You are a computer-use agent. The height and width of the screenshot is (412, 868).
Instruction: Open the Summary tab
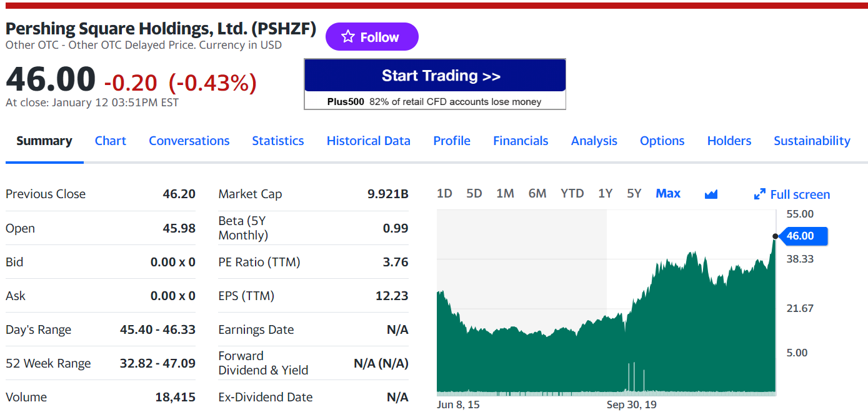point(44,141)
